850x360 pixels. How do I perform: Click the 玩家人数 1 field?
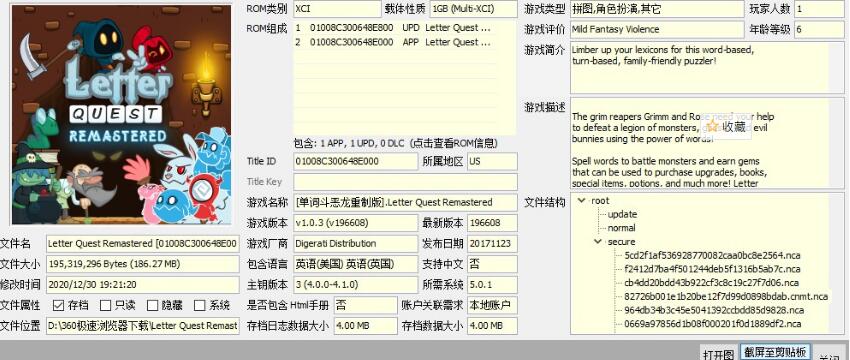819,9
